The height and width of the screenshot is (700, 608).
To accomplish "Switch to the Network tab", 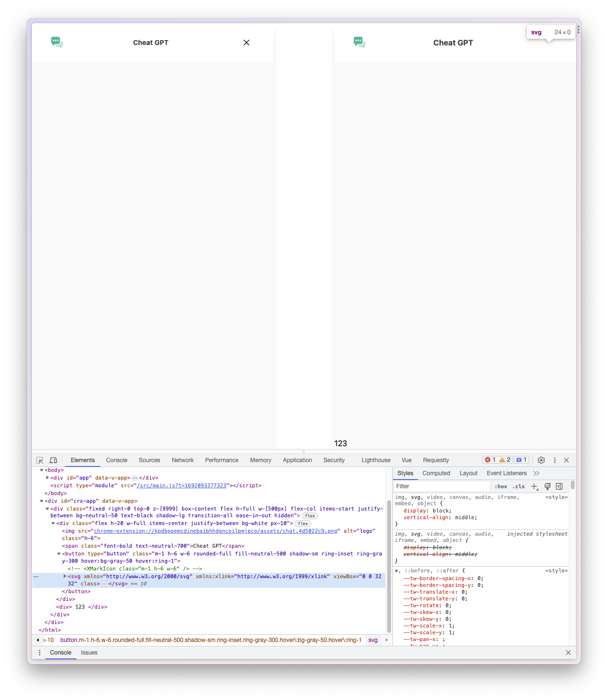I will pyautogui.click(x=182, y=460).
